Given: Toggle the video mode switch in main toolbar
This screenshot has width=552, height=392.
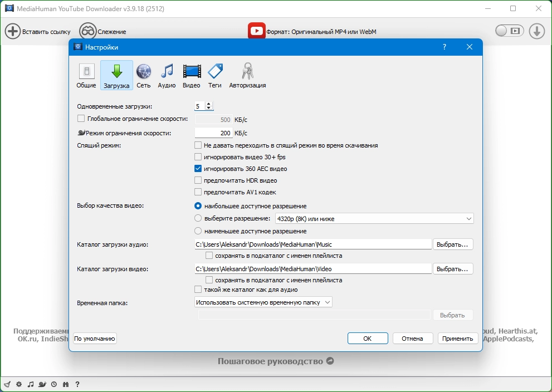Looking at the screenshot, I should 510,31.
